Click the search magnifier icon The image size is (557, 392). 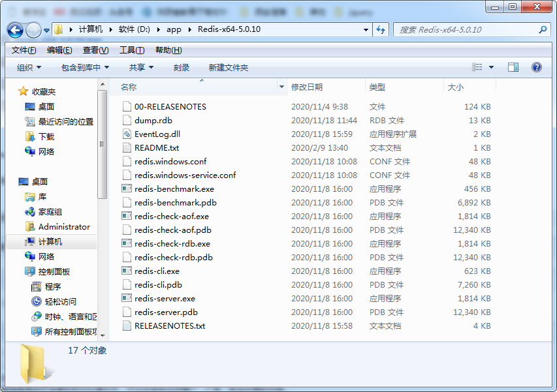[543, 30]
